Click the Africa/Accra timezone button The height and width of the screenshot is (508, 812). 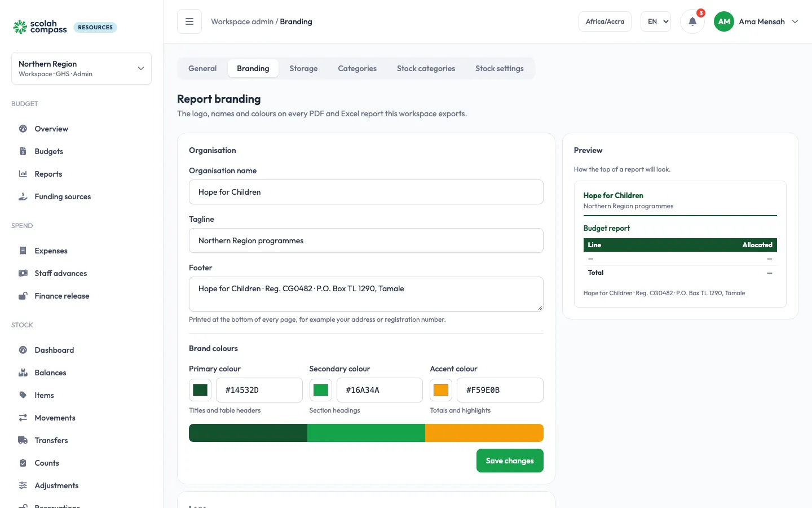click(x=605, y=21)
